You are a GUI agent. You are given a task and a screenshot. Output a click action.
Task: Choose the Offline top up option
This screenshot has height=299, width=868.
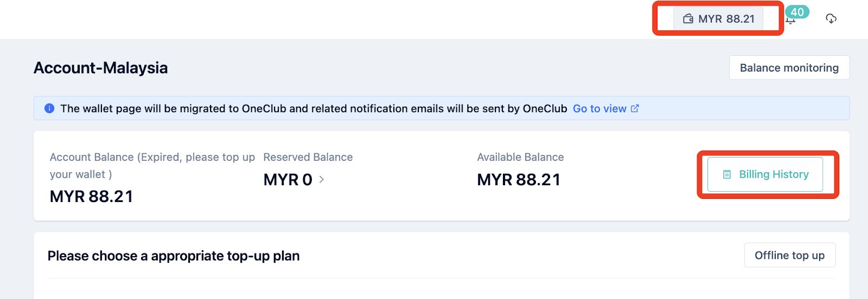(790, 255)
